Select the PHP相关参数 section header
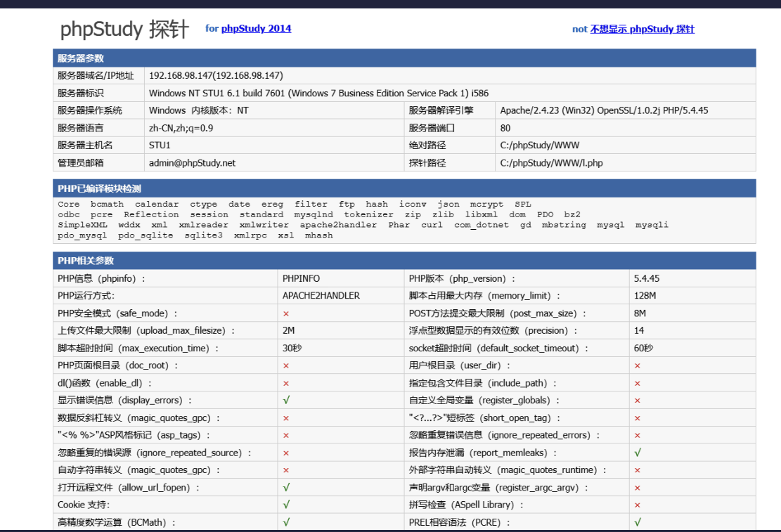This screenshot has width=781, height=532. coord(404,261)
